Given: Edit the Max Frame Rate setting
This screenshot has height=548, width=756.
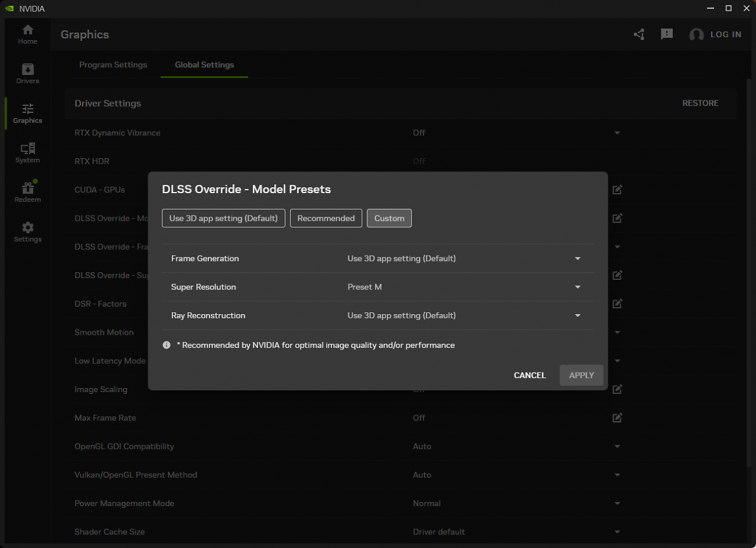Looking at the screenshot, I should point(617,417).
